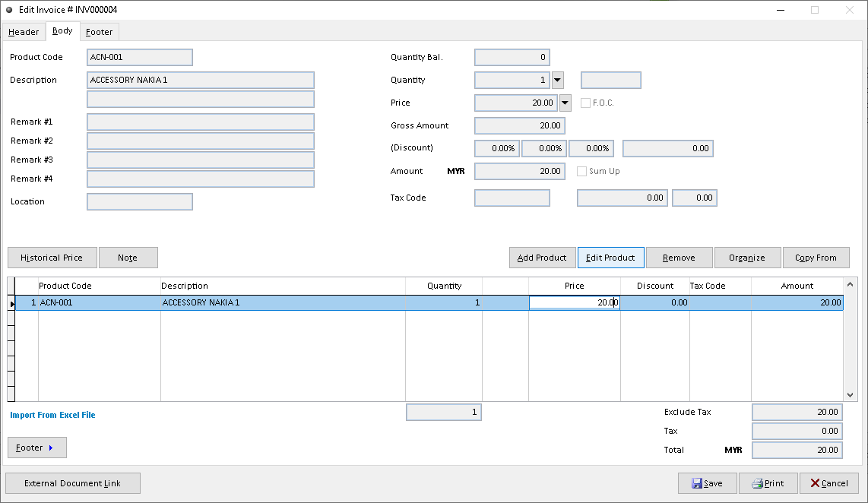
Task: Click the application icon in title bar
Action: (x=9, y=10)
